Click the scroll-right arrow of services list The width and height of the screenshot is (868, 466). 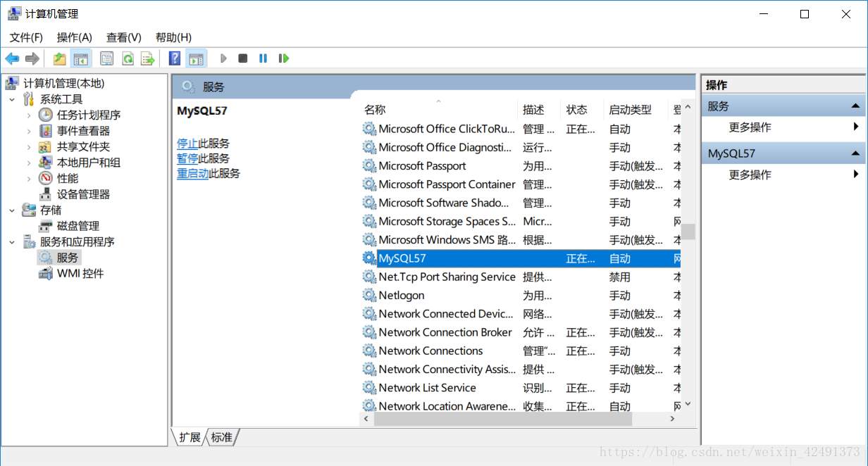coord(673,419)
